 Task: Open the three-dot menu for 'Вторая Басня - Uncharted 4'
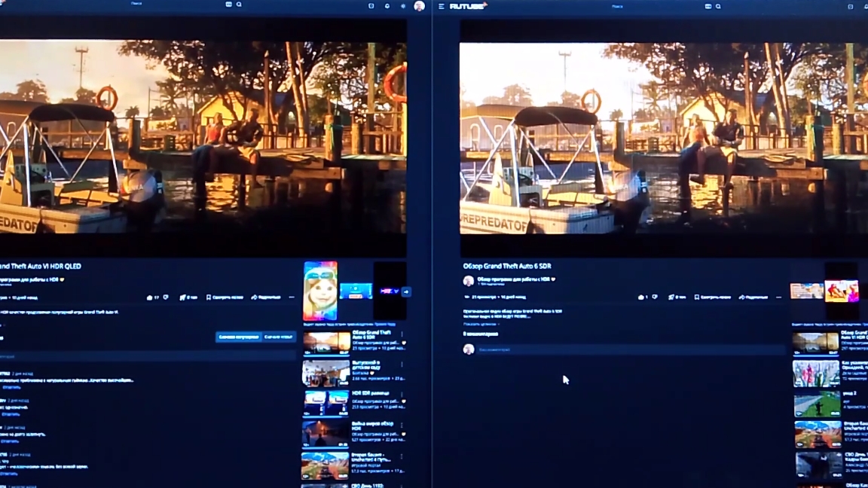point(402,456)
